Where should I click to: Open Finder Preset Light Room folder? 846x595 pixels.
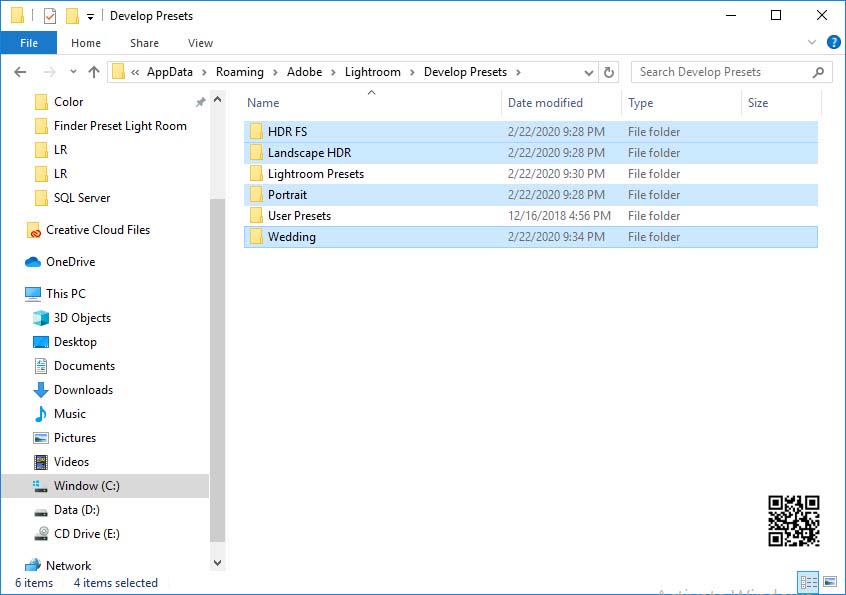pyautogui.click(x=120, y=126)
